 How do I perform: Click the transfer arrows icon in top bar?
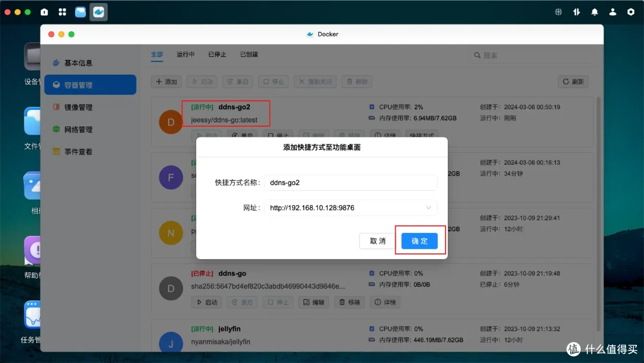click(577, 12)
